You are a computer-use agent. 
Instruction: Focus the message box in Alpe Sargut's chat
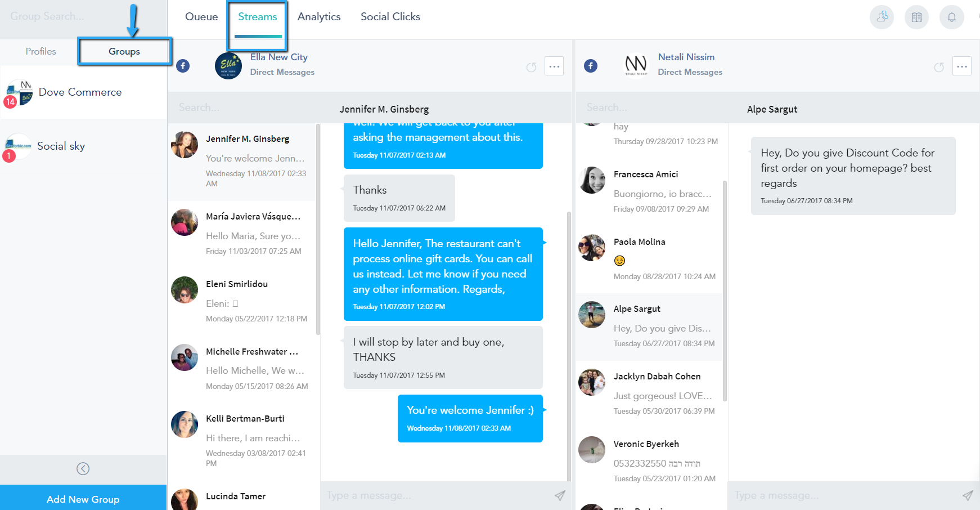point(844,495)
